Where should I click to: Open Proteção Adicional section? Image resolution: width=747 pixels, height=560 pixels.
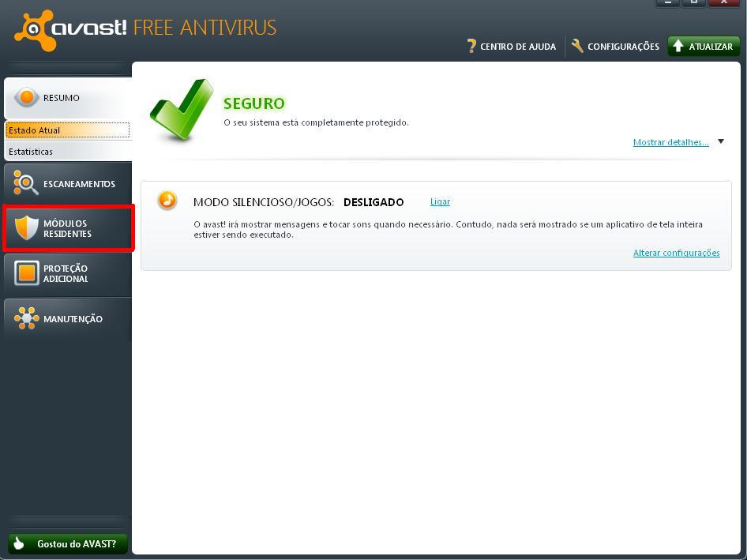[68, 273]
